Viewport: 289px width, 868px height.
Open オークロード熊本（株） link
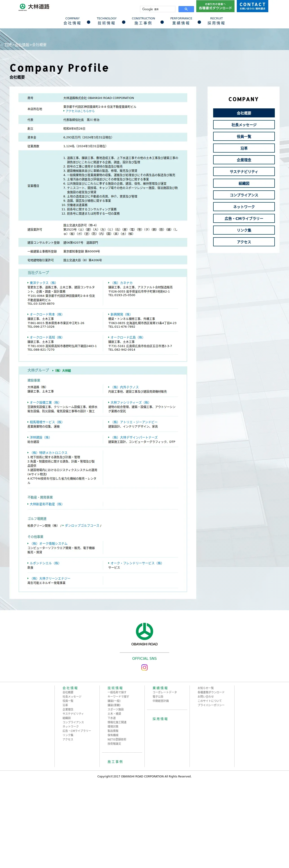[x=46, y=314]
